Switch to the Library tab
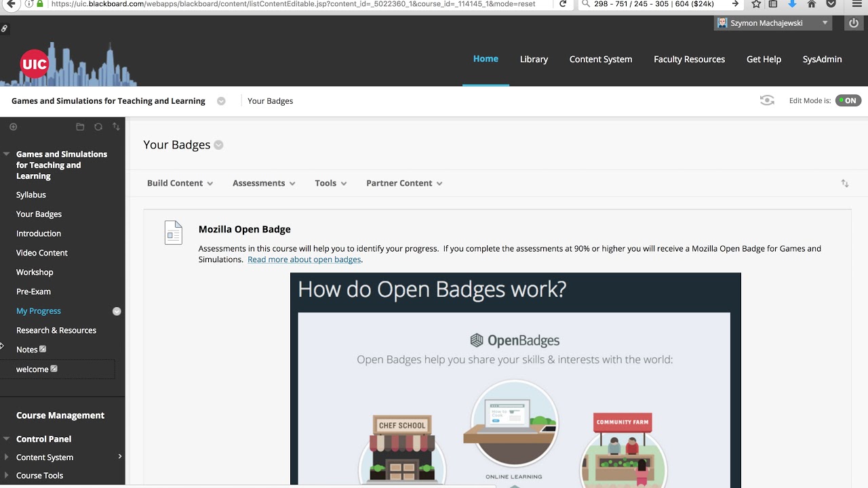 pos(534,59)
